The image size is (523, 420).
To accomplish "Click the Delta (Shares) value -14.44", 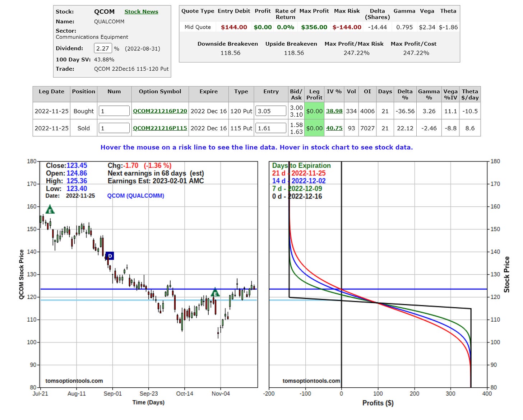I will [x=377, y=27].
